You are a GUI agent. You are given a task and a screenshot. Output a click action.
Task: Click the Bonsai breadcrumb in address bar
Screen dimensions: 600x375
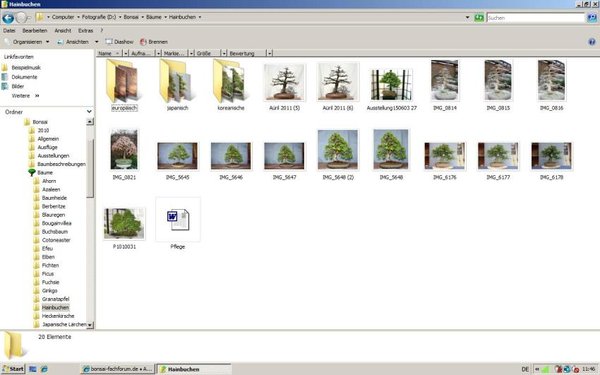(x=131, y=17)
